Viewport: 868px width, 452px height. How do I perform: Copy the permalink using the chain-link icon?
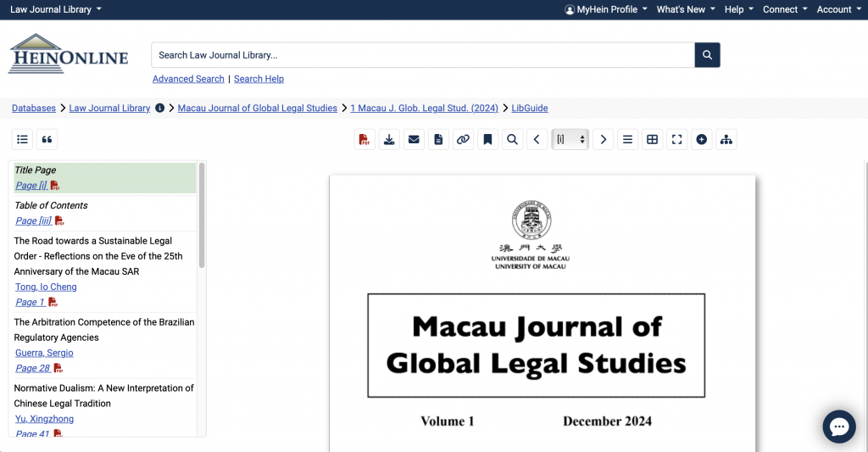coord(463,140)
